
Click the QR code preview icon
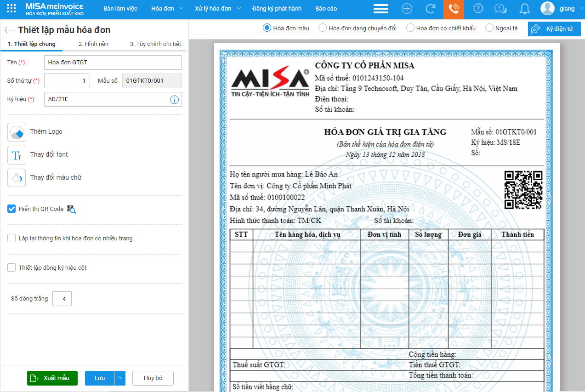(x=71, y=209)
